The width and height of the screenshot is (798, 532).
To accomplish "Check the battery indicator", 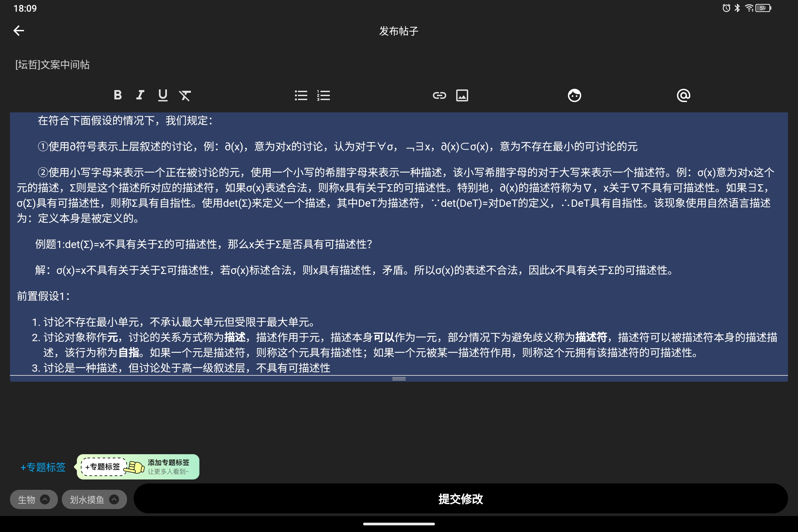I will (x=763, y=8).
